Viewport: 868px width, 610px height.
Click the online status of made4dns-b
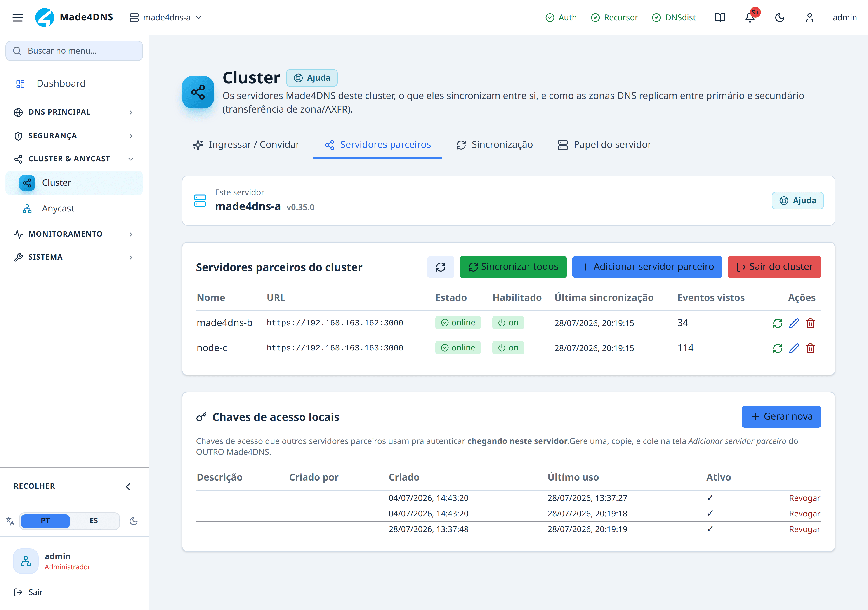tap(458, 323)
